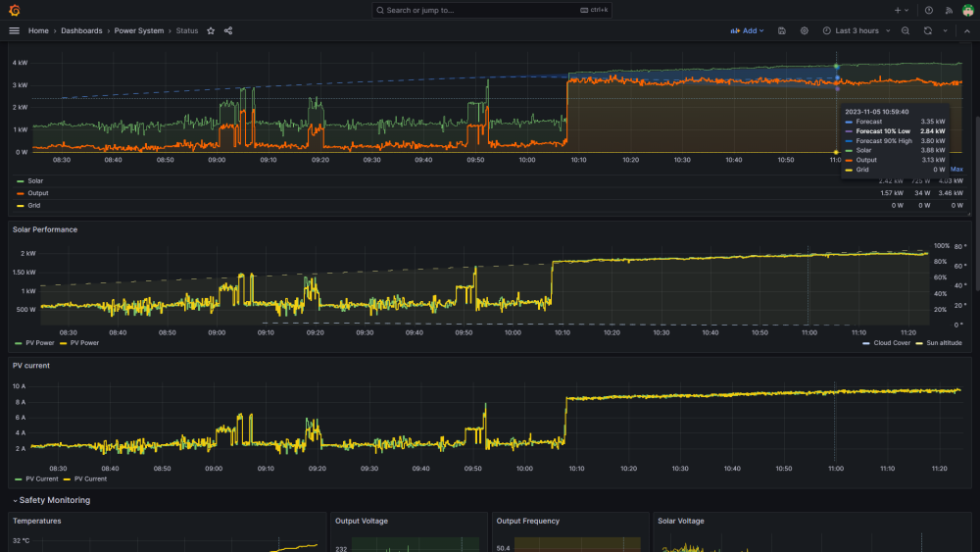The image size is (980, 552).
Task: Click the ctrl+k shortcut hint
Action: point(594,10)
